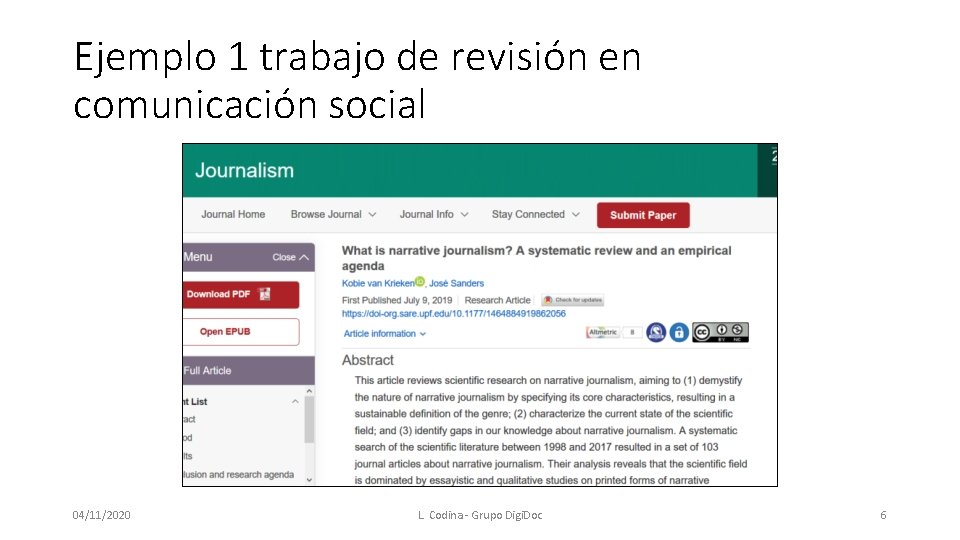Click the Open EPUB button
960x540 pixels.
241,332
